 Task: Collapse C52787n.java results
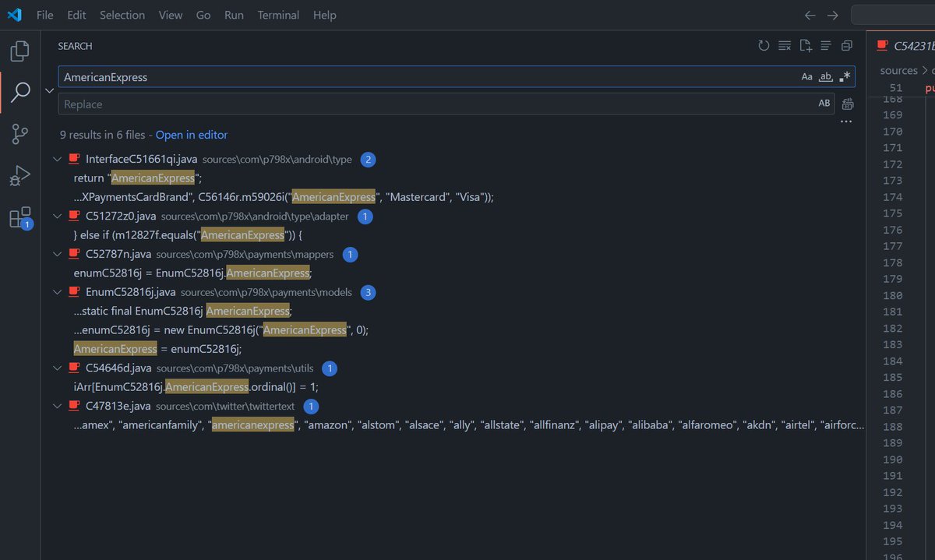point(57,254)
